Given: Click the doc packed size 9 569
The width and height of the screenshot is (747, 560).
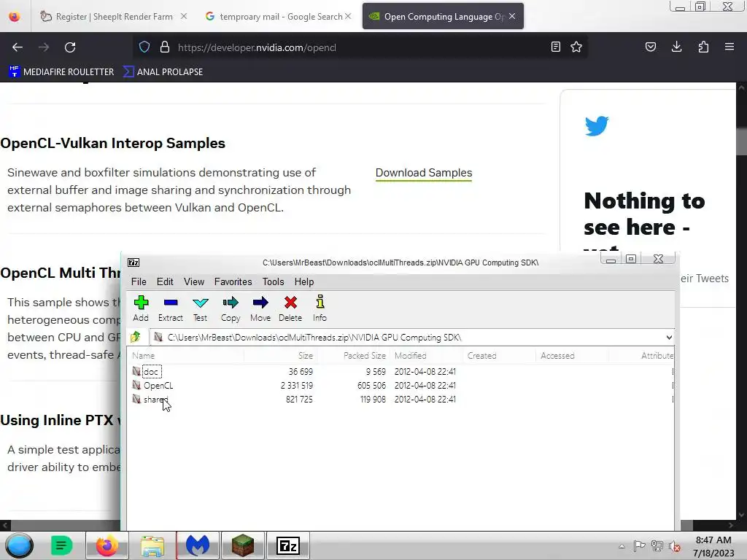Looking at the screenshot, I should point(376,371).
